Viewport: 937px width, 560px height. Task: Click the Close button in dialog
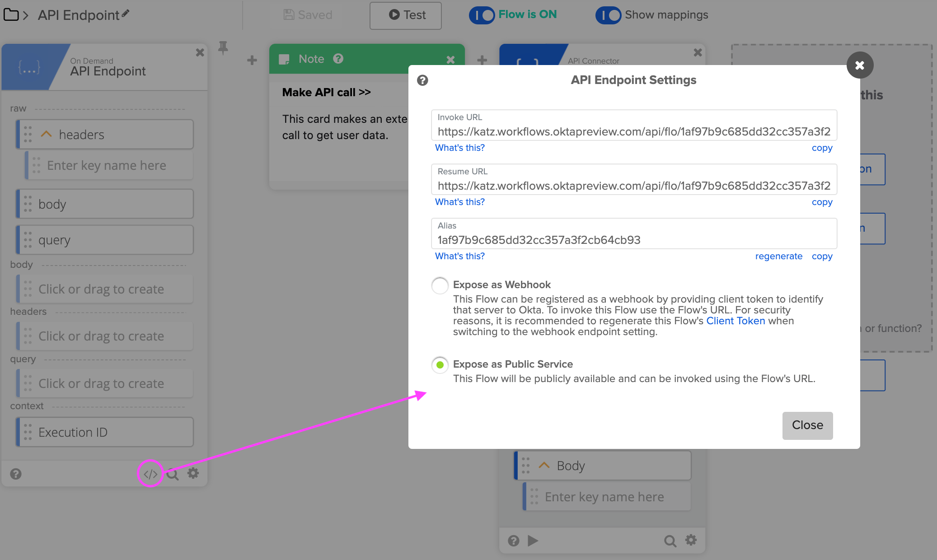click(x=807, y=425)
